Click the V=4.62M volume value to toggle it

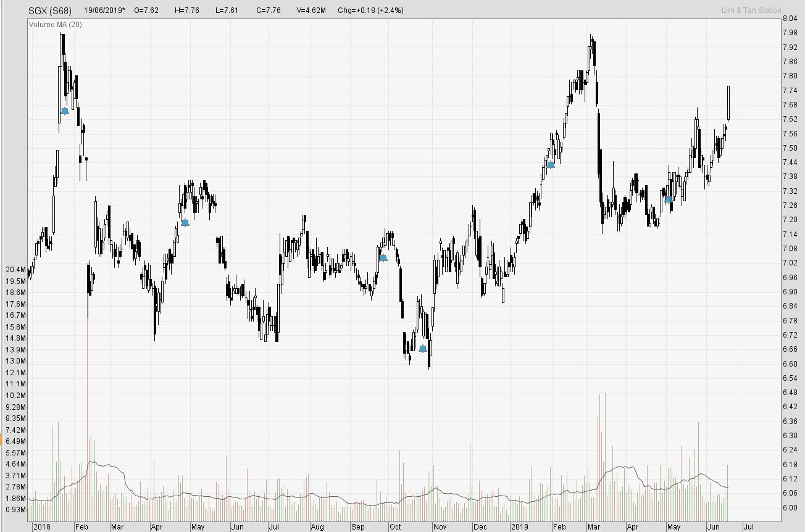(x=311, y=10)
